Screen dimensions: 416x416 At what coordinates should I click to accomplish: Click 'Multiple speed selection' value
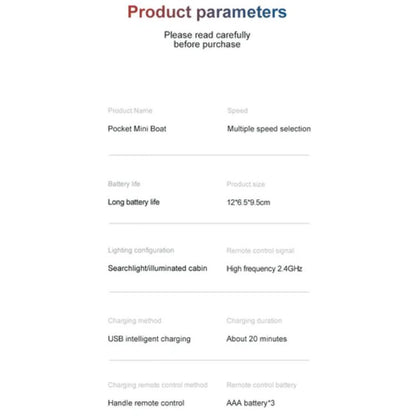[x=269, y=129]
